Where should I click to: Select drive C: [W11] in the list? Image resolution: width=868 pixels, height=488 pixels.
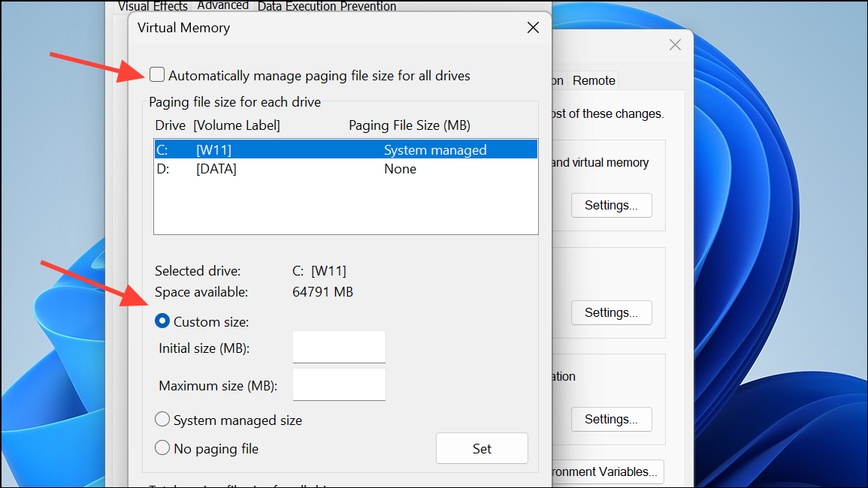click(x=301, y=149)
